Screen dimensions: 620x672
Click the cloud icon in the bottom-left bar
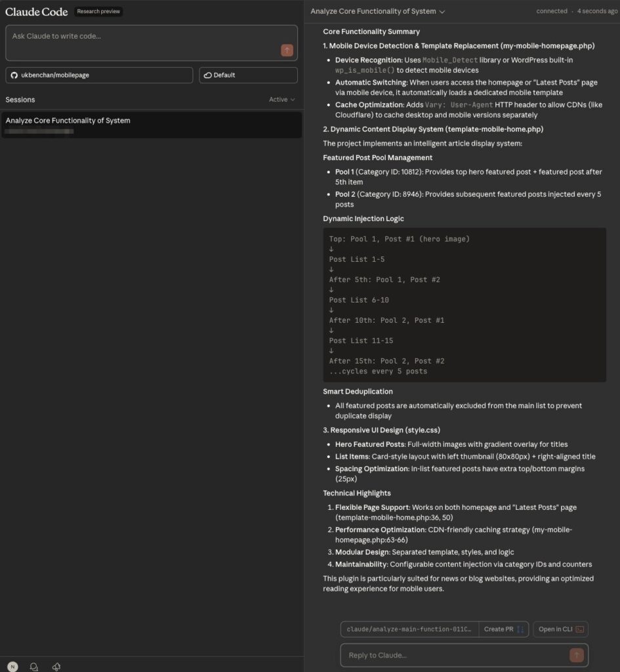[x=56, y=667]
